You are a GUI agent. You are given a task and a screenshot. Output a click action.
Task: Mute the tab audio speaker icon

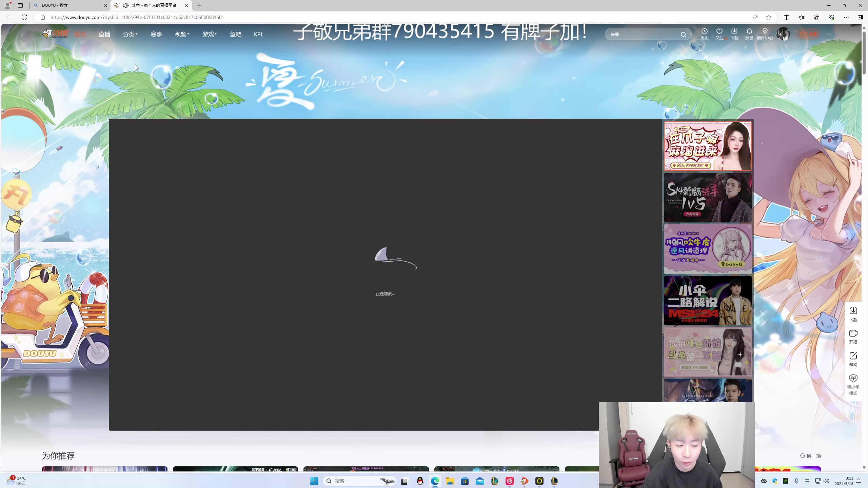coord(126,5)
